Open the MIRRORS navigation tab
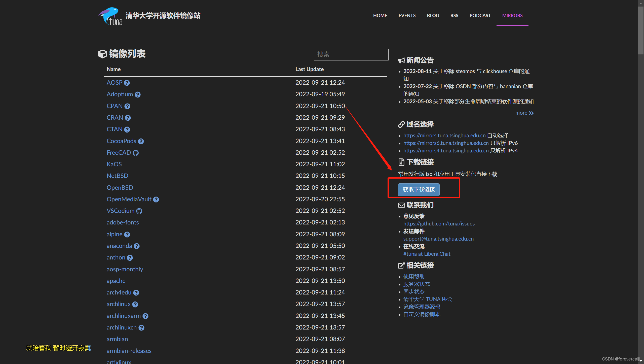The width and height of the screenshot is (644, 364). 512,16
